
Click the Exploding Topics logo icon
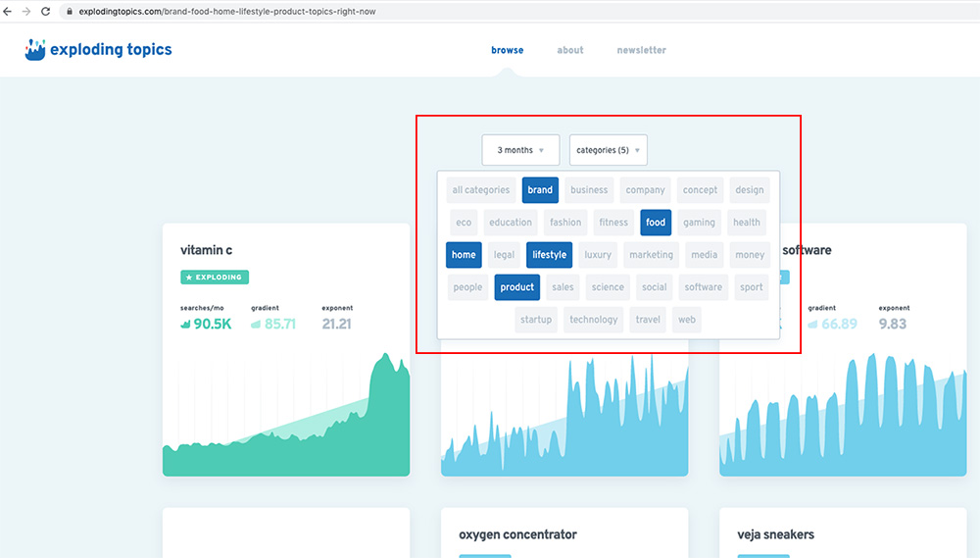click(x=35, y=50)
